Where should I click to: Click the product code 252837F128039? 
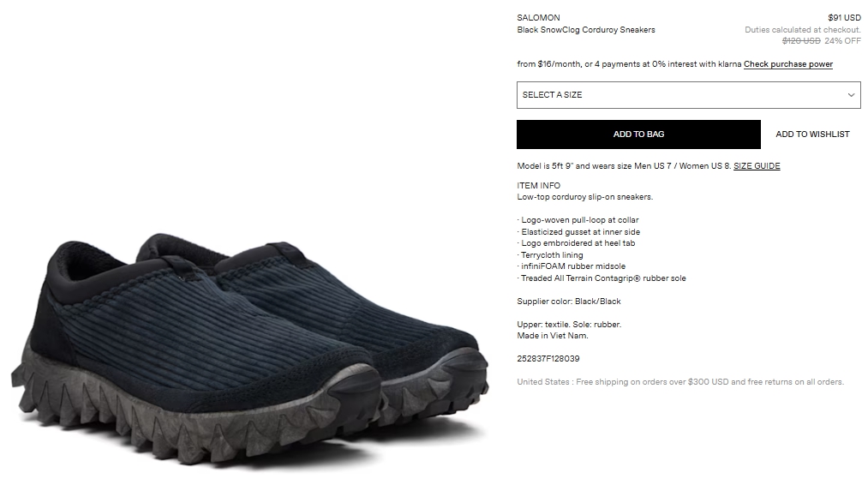[548, 359]
